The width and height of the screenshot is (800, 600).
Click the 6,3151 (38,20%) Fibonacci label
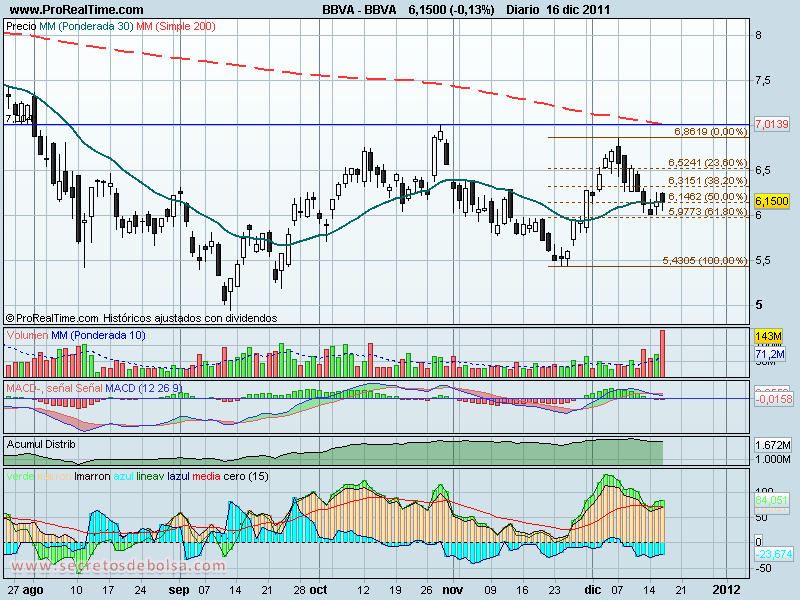[708, 181]
